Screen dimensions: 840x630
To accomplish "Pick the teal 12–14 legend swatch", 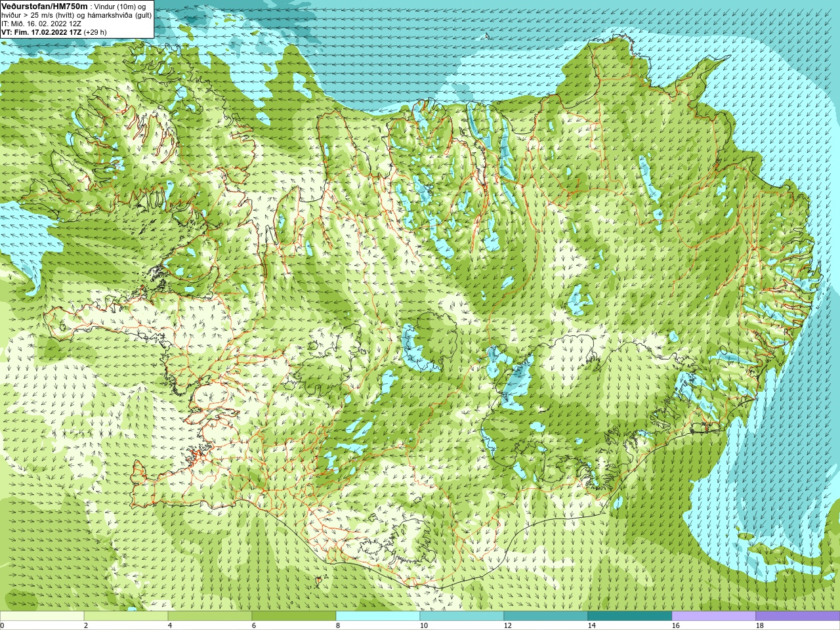I will (x=546, y=616).
